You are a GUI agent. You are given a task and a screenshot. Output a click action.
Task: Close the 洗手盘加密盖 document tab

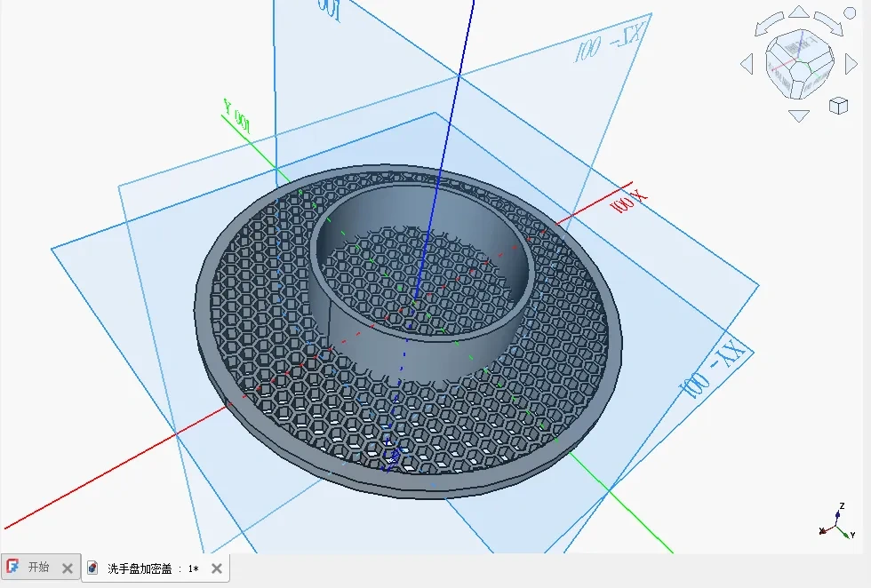pos(216,568)
